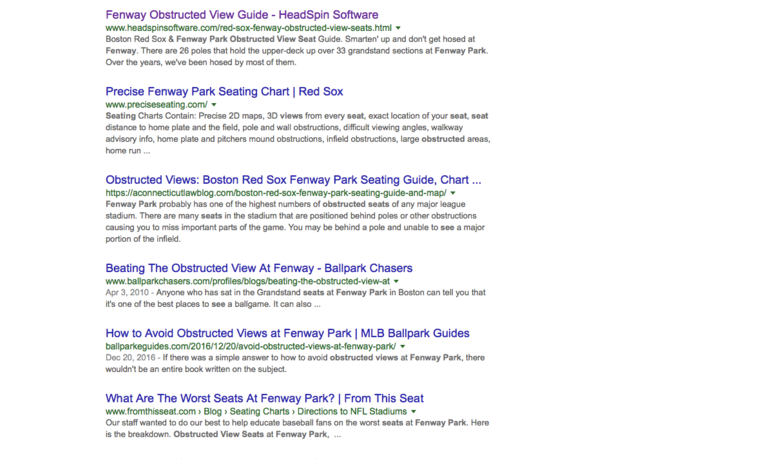
Task: Click snippet starting 'Seating Charts Contain: Precise 2D maps'
Action: click(x=298, y=133)
